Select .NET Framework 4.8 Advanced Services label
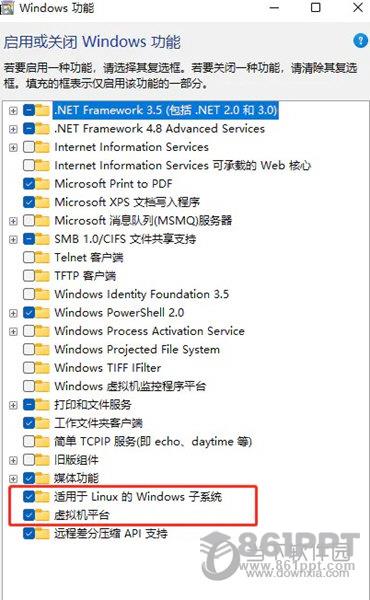The height and width of the screenshot is (600, 370). coord(160,129)
